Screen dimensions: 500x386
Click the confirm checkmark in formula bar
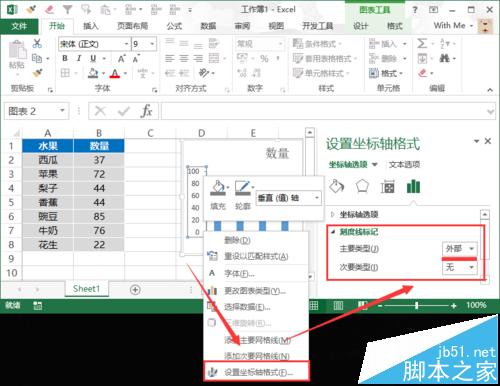click(124, 111)
